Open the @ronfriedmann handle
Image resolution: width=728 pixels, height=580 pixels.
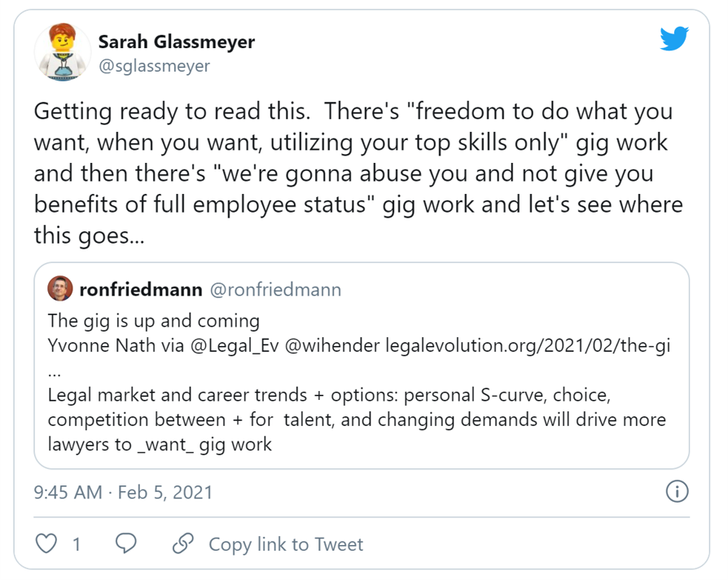point(276,290)
